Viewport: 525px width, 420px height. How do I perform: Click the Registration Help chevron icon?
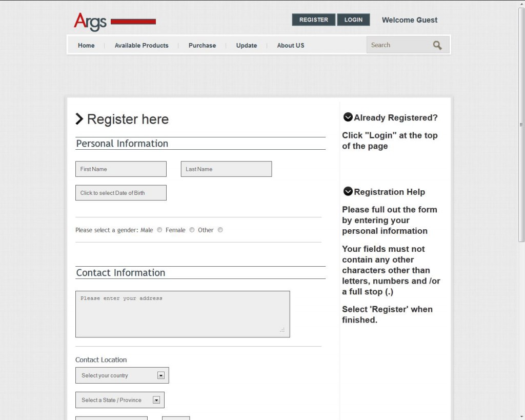pyautogui.click(x=348, y=192)
